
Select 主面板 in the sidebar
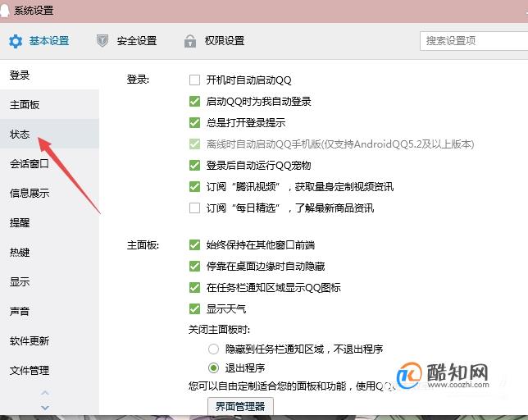(x=49, y=104)
